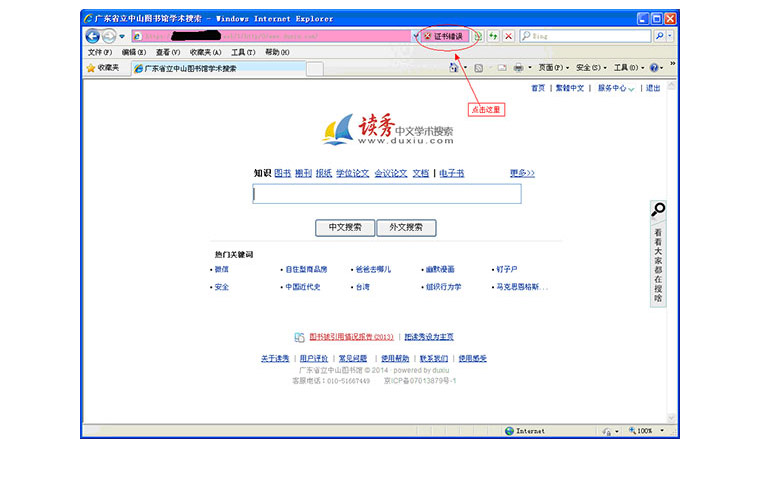This screenshot has height=500, width=760.
Task: Click in the main search text field
Action: pyautogui.click(x=387, y=194)
